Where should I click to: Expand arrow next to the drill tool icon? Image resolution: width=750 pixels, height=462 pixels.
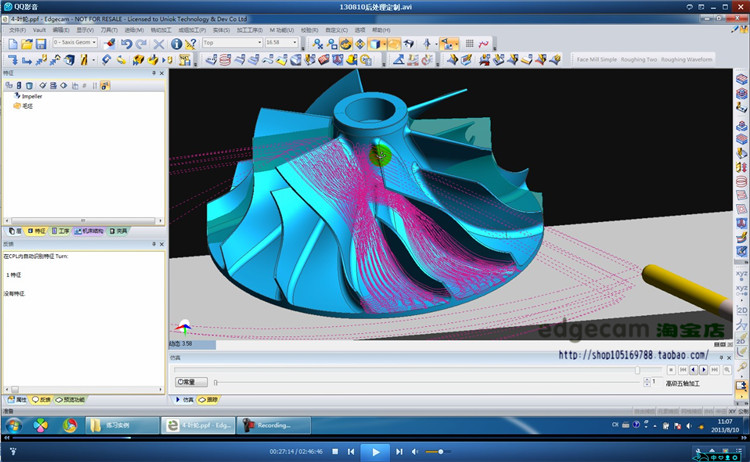click(x=93, y=60)
